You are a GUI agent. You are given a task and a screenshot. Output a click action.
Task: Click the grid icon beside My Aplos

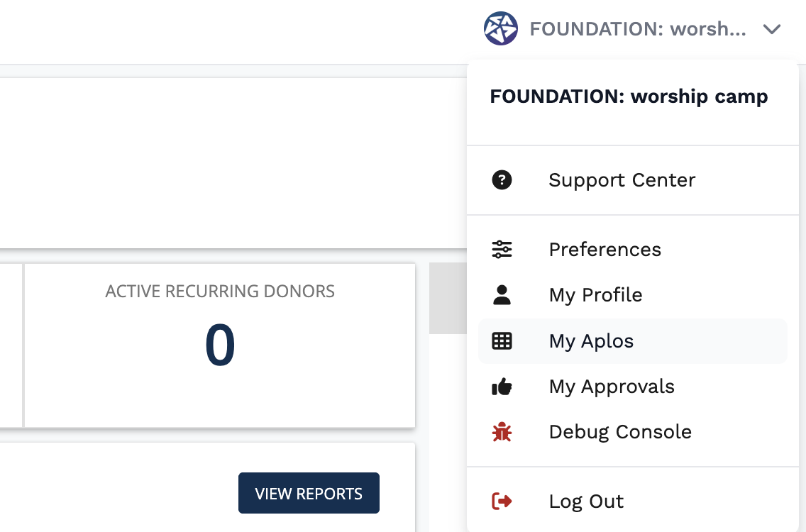coord(502,341)
